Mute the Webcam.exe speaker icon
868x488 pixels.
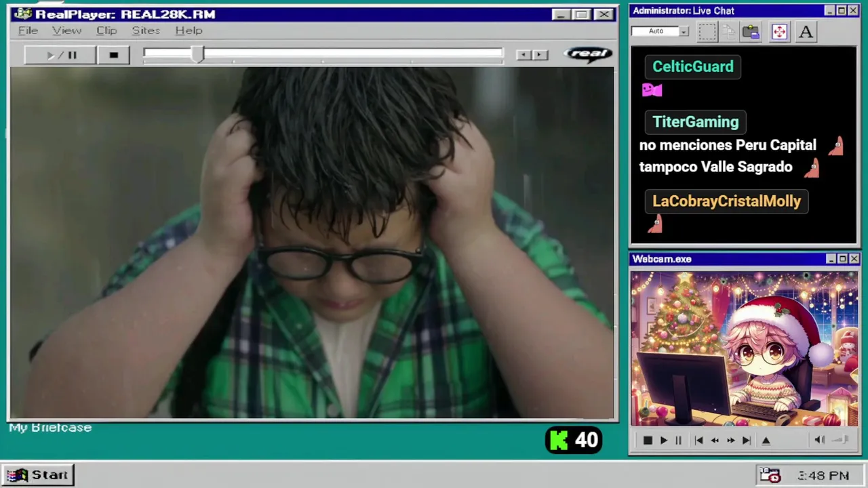[820, 440]
